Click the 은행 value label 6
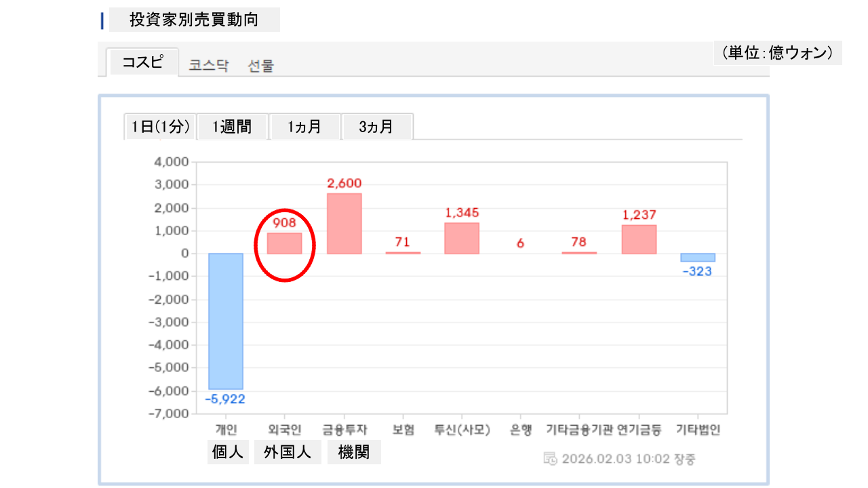Image resolution: width=868 pixels, height=488 pixels. (520, 243)
